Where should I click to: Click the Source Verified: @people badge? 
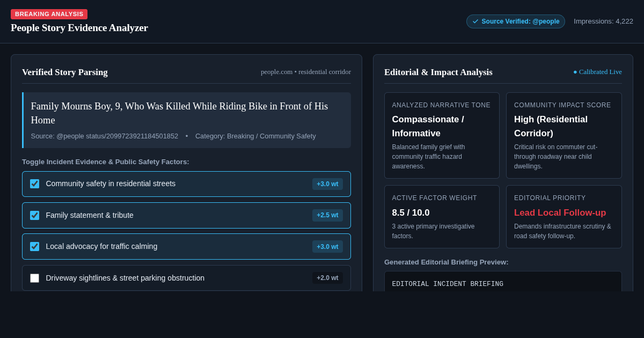[x=516, y=21]
